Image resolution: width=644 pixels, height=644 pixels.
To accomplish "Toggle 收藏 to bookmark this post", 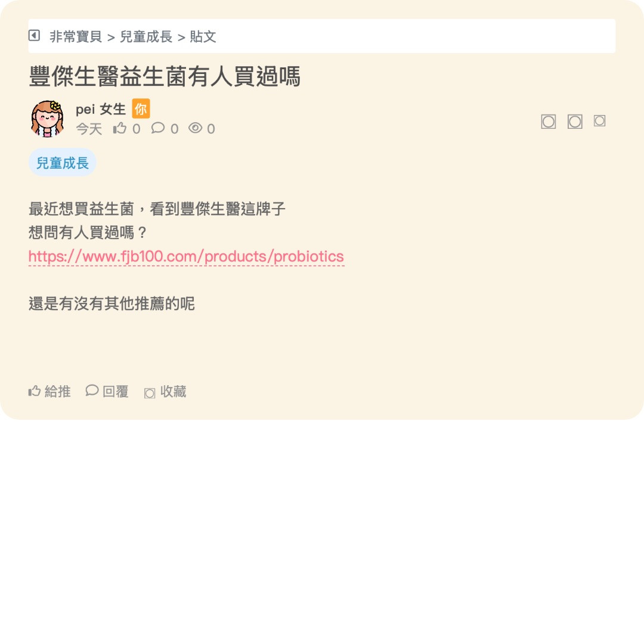I will (165, 392).
